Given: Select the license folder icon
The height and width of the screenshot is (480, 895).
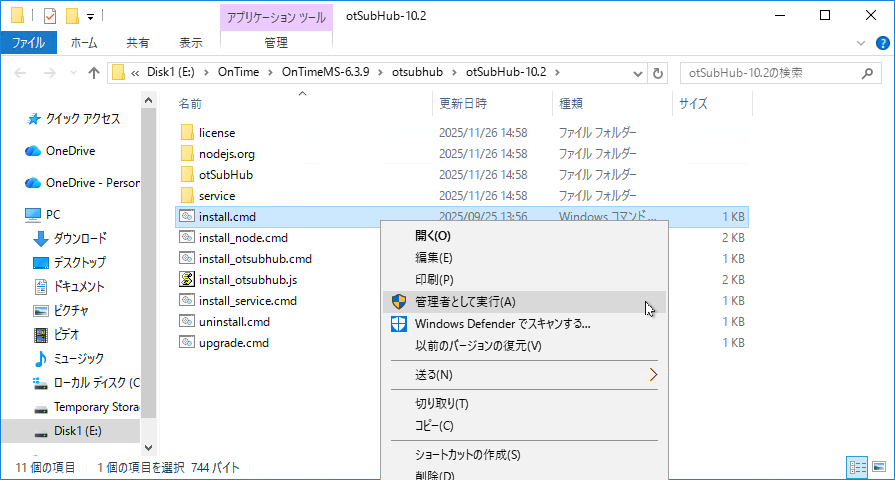Looking at the screenshot, I should point(186,132).
